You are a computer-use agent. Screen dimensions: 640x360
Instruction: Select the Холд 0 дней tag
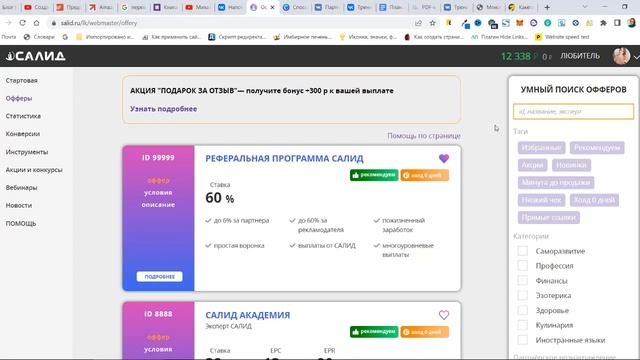[594, 200]
